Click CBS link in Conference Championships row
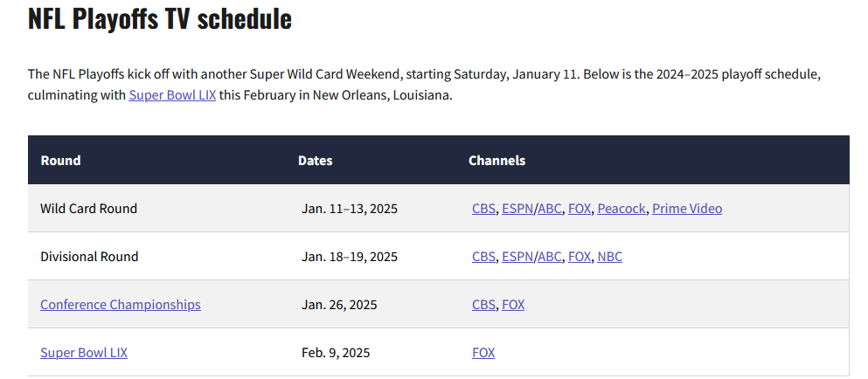 click(483, 305)
